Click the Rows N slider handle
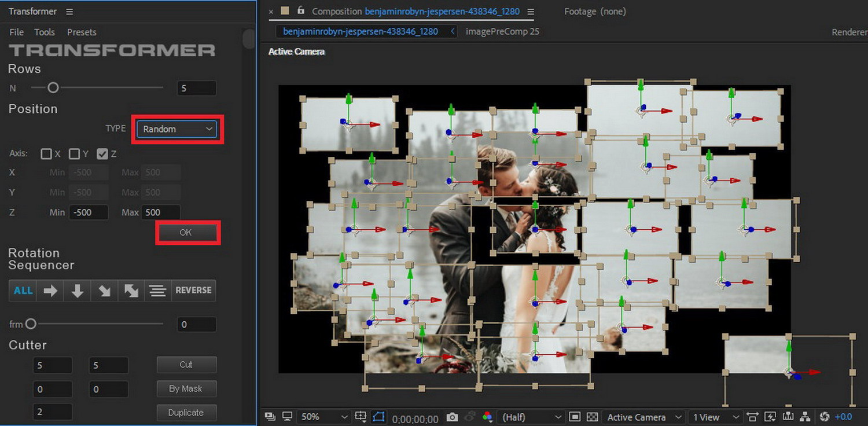Screen dimensions: 868x426 click(53, 88)
